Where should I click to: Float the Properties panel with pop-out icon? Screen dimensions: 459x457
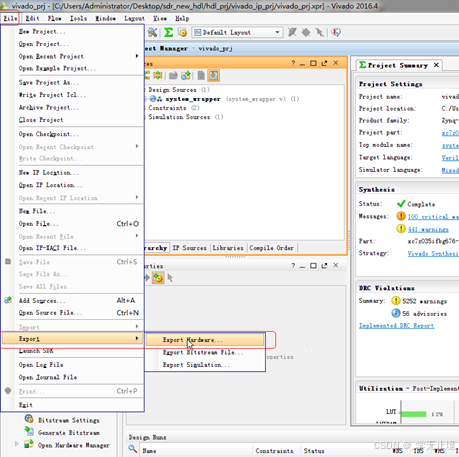(324, 265)
